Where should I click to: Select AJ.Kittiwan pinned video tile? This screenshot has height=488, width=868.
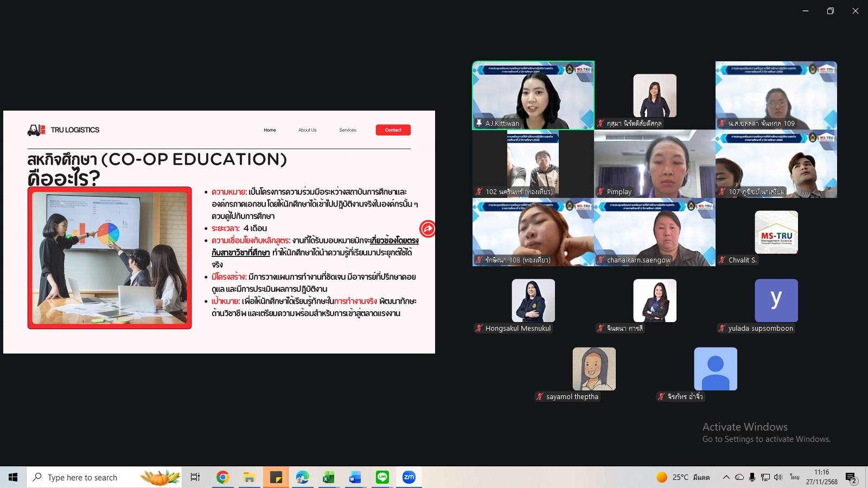(533, 95)
